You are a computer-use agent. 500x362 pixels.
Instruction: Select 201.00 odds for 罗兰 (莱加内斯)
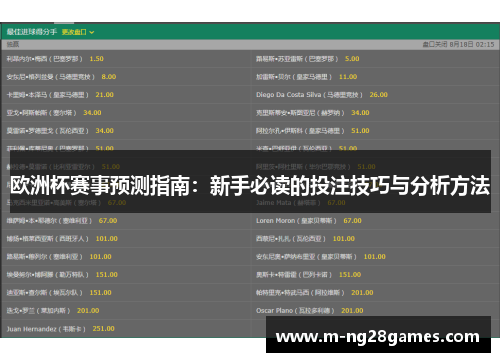(88, 311)
